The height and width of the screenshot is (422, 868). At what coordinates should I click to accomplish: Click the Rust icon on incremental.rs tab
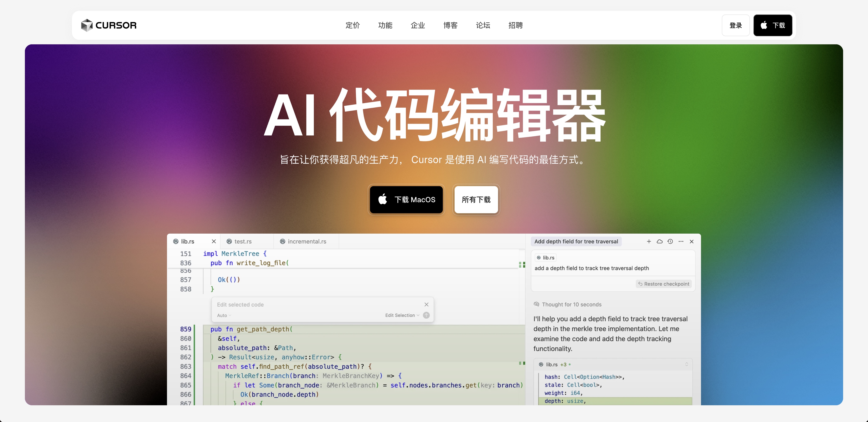[283, 242]
